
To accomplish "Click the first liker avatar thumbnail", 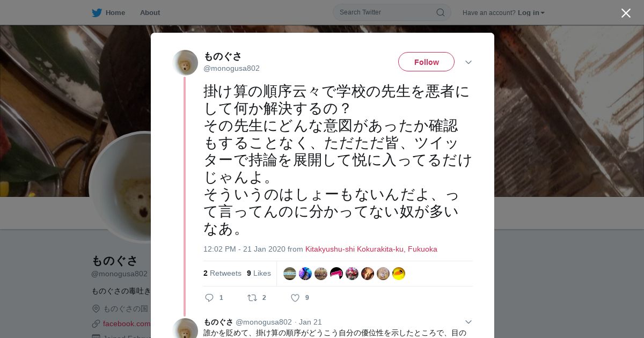I will pyautogui.click(x=290, y=274).
